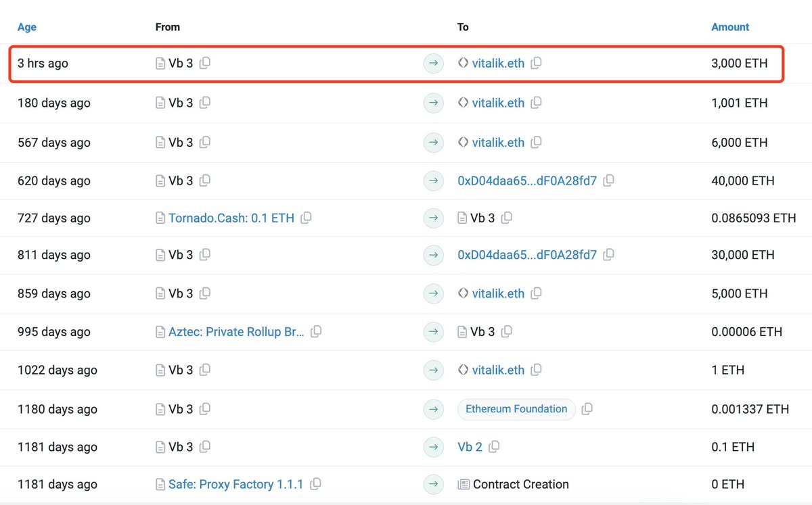
Task: Open Safe: Proxy Factory 1.1.1 link
Action: (x=236, y=484)
